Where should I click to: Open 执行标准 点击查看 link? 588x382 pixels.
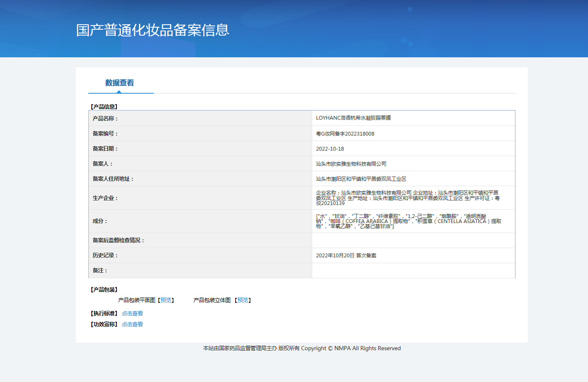pyautogui.click(x=132, y=313)
